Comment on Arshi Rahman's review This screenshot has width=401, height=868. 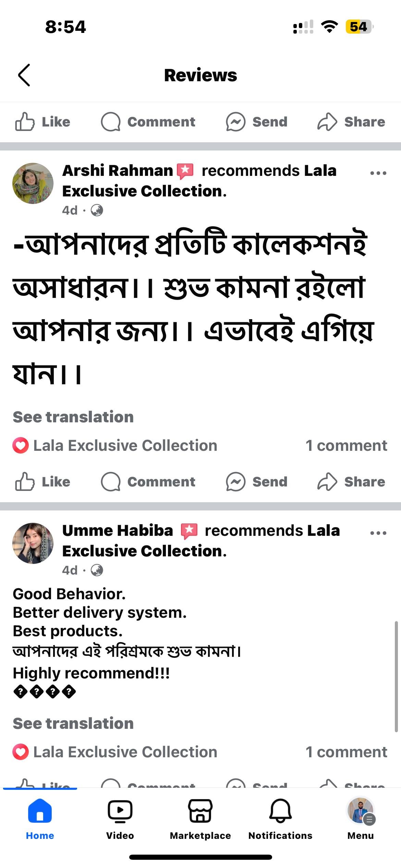[x=148, y=482]
